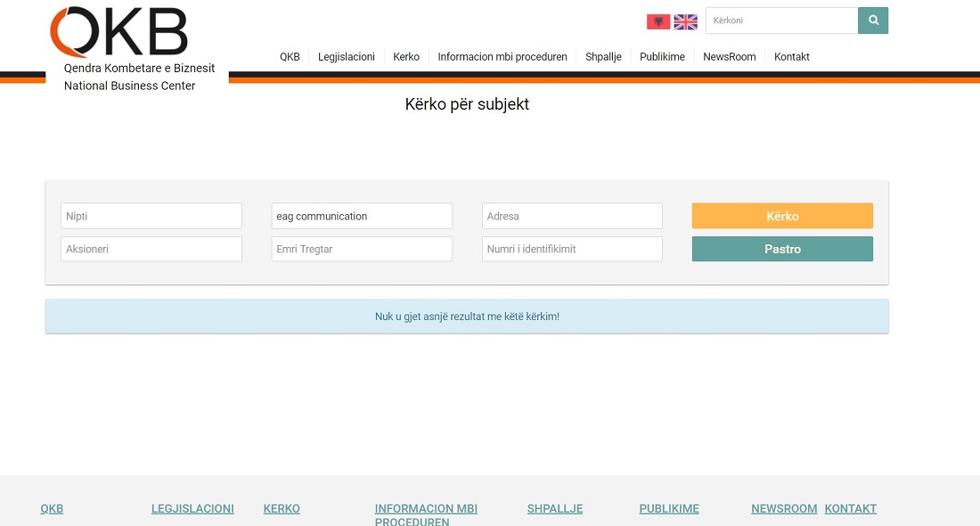Screen dimensions: 980x526
Task: Open Informacion mbi proceduren menu
Action: tap(502, 57)
